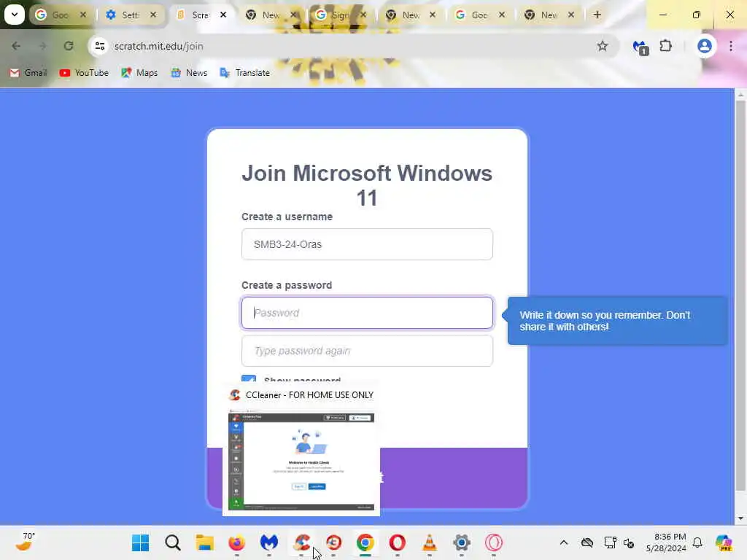747x560 pixels.
Task: Bookmark this page with star icon
Action: click(x=602, y=46)
